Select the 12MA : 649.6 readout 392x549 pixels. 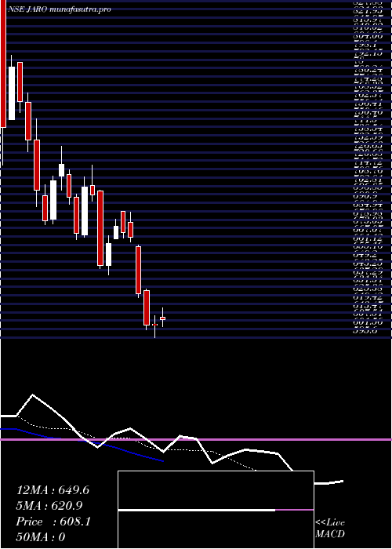click(53, 490)
